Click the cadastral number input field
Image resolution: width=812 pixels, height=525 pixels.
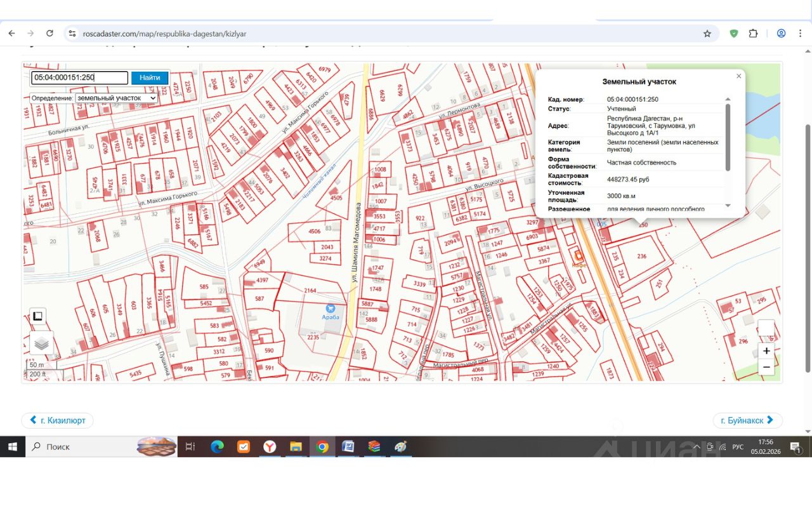coord(79,77)
